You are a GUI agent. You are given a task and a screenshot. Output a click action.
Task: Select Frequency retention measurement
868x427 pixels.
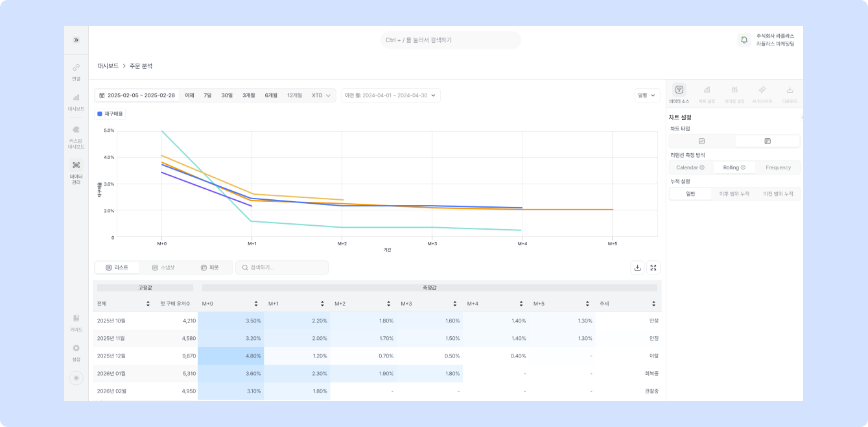[x=778, y=167]
